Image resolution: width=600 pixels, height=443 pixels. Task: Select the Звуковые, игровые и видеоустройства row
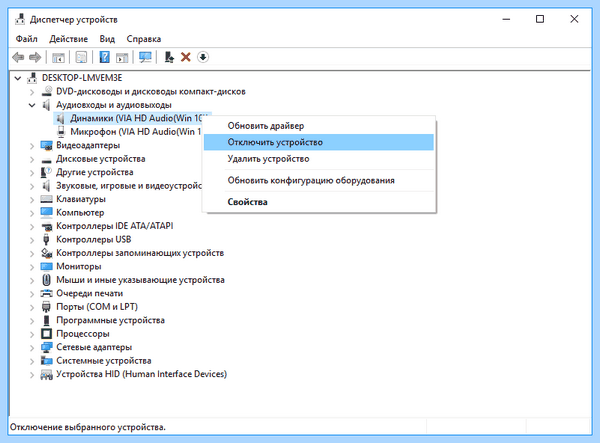point(121,186)
